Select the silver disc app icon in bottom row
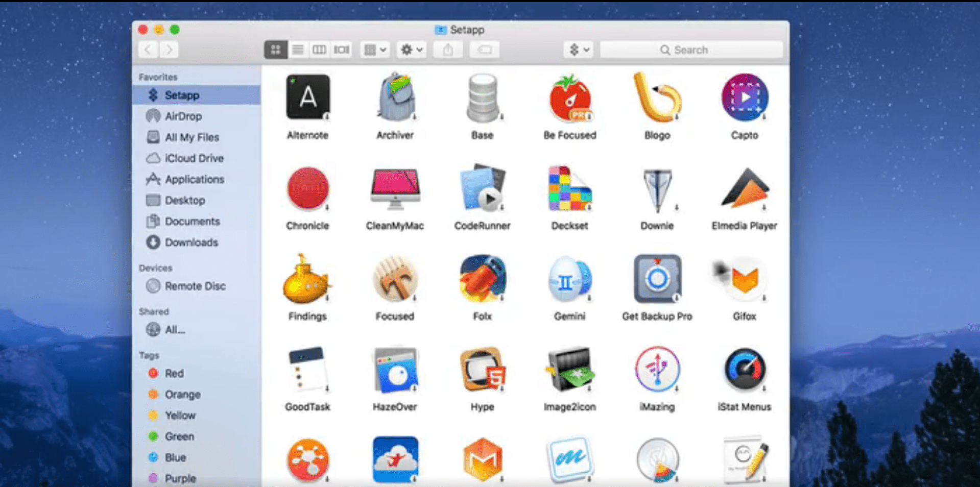 [x=657, y=460]
